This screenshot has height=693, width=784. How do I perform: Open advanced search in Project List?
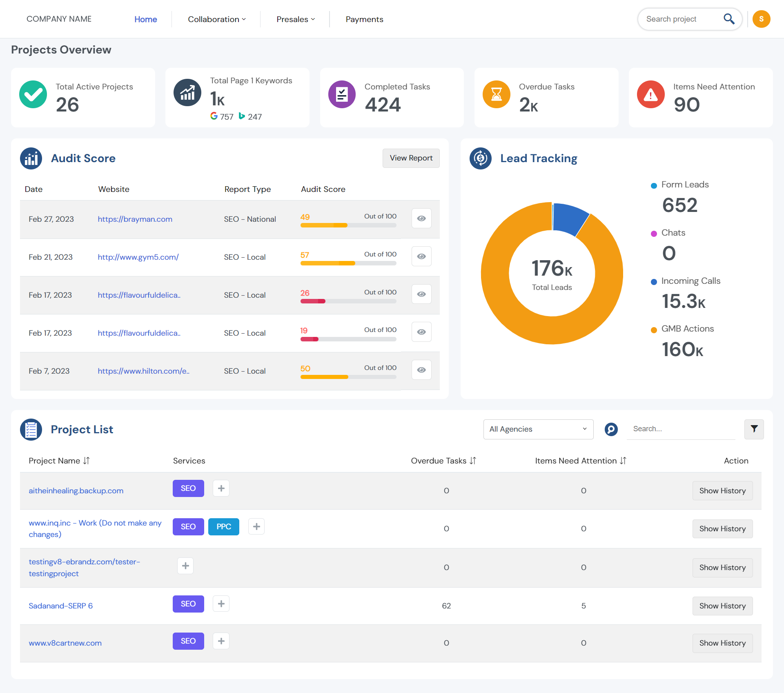pos(611,429)
